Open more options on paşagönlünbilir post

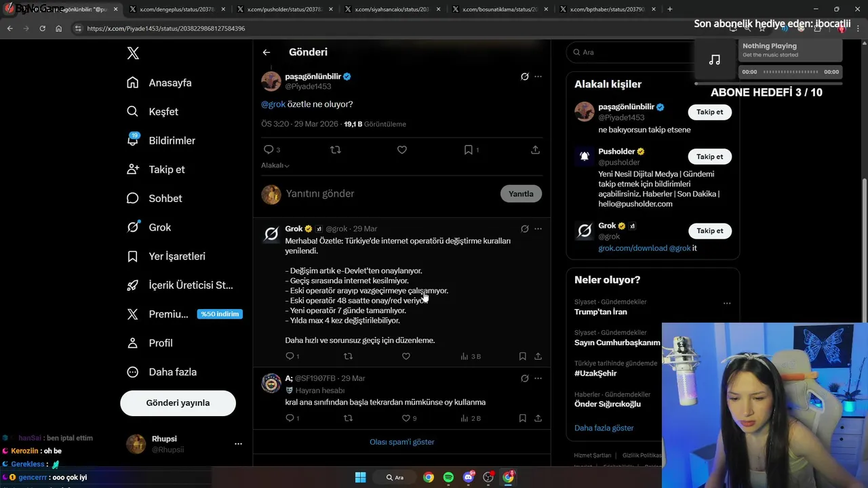click(538, 77)
